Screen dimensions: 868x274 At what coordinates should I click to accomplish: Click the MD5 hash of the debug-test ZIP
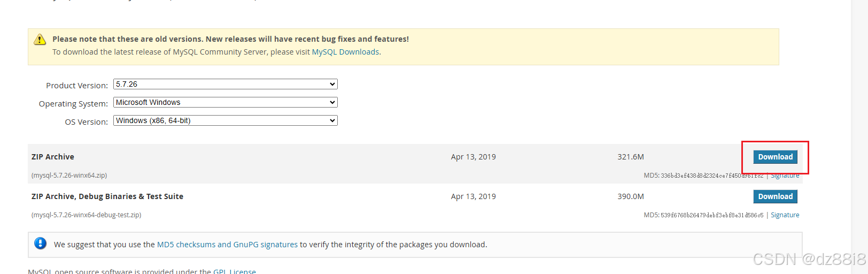(x=712, y=215)
